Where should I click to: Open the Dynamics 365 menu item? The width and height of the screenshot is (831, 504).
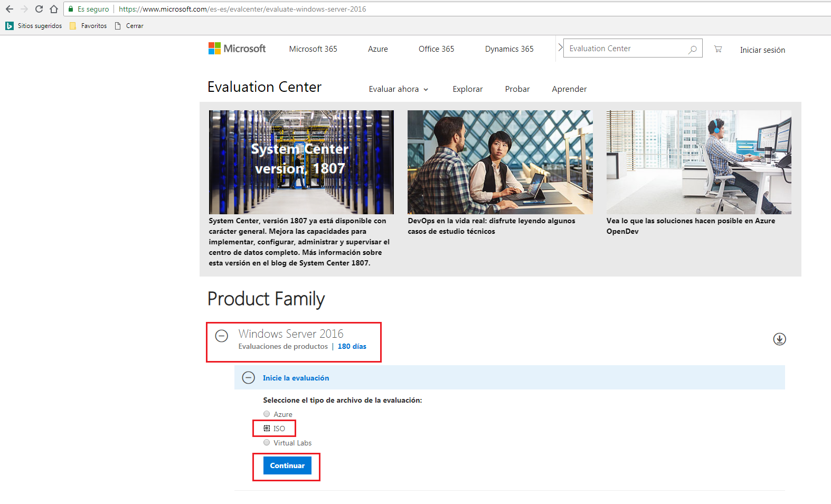point(509,49)
